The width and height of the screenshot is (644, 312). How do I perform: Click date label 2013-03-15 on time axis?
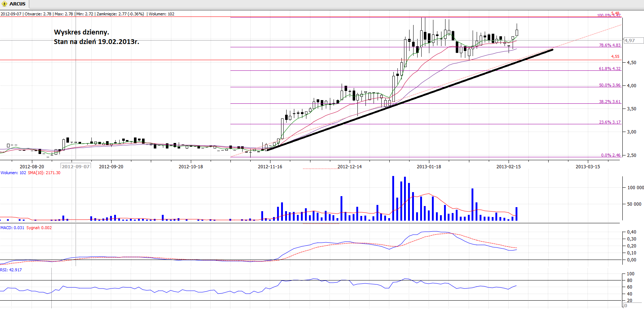tap(588, 166)
